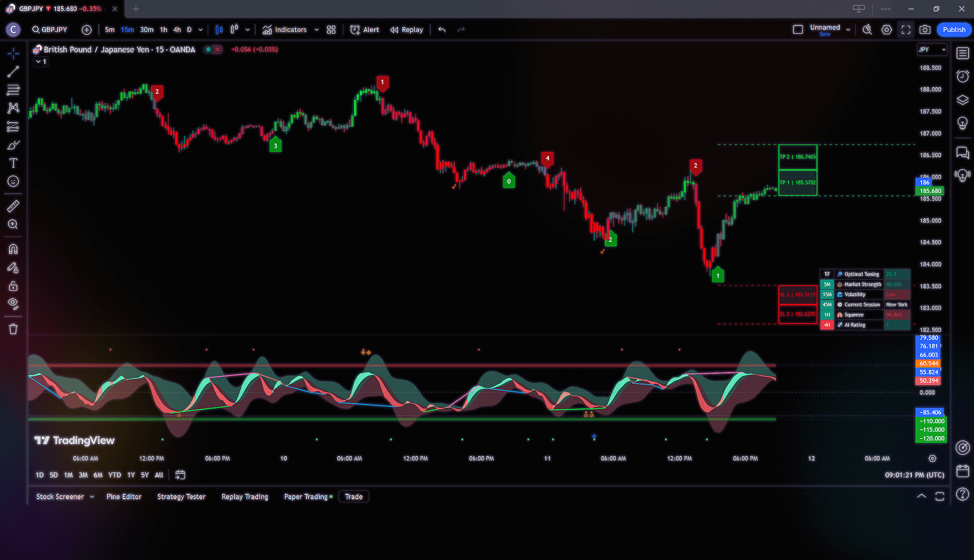Set the date range to YTD
The image size is (974, 560).
pyautogui.click(x=115, y=475)
